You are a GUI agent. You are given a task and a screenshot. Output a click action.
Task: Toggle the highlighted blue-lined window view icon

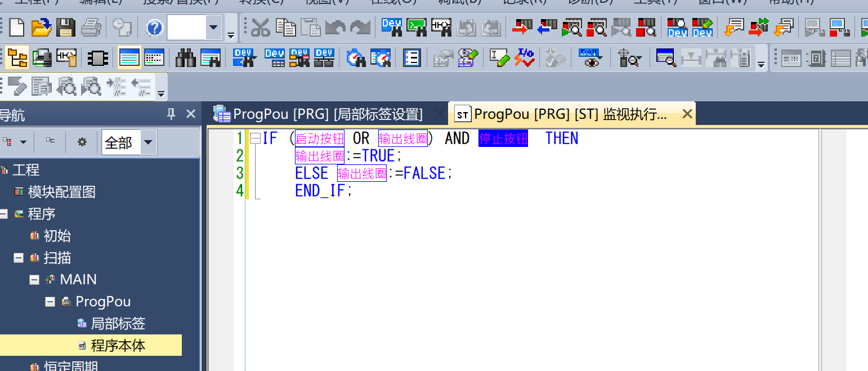pos(129,57)
